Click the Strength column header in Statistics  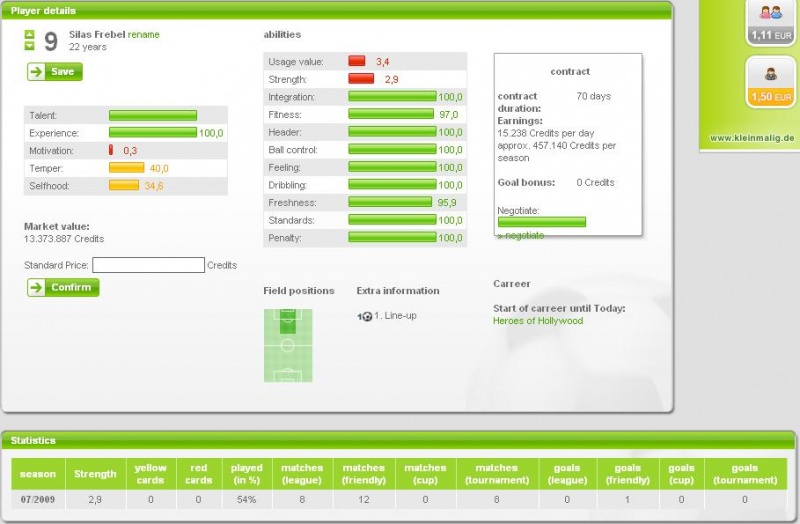pyautogui.click(x=95, y=474)
